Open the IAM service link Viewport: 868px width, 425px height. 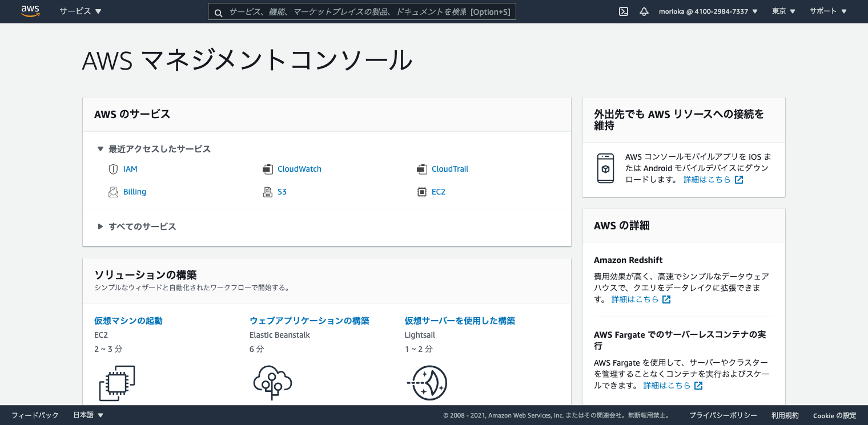tap(130, 169)
